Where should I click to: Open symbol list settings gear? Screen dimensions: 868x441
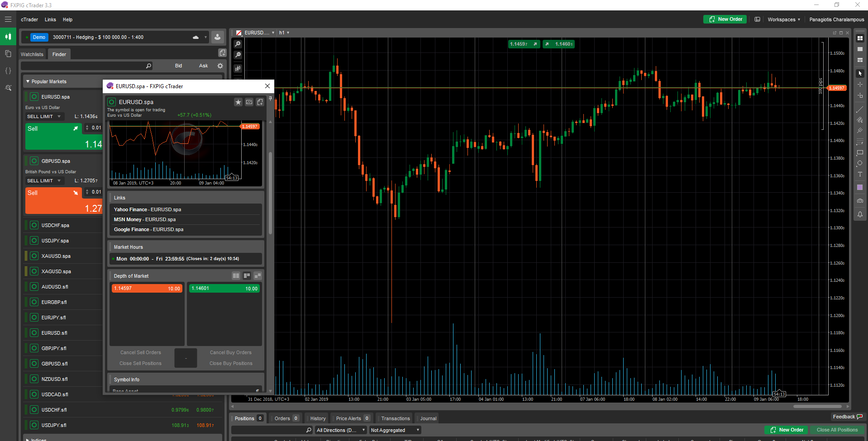[x=220, y=66]
